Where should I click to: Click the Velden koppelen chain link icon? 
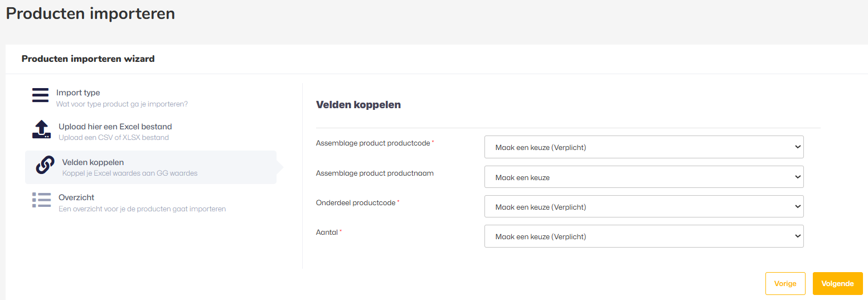(x=45, y=165)
